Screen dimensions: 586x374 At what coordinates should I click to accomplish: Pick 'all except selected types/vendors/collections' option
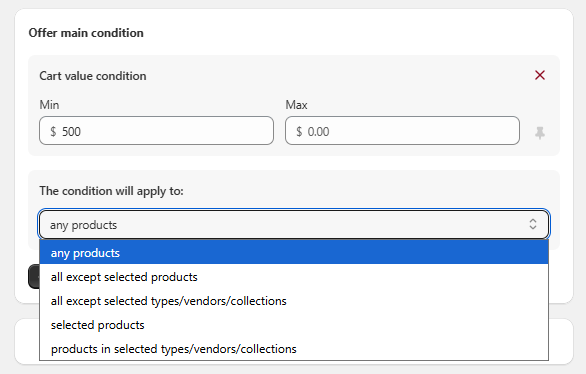click(294, 301)
